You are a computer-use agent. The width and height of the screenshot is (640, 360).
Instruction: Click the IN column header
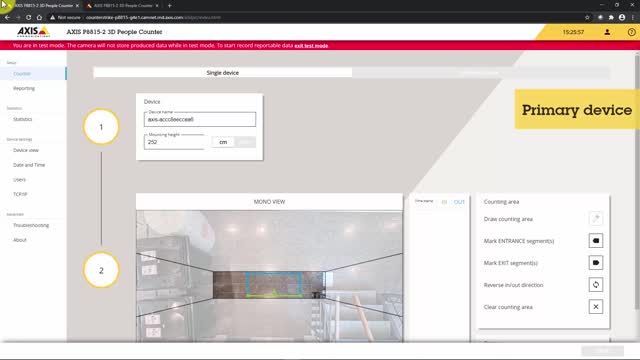click(x=444, y=202)
